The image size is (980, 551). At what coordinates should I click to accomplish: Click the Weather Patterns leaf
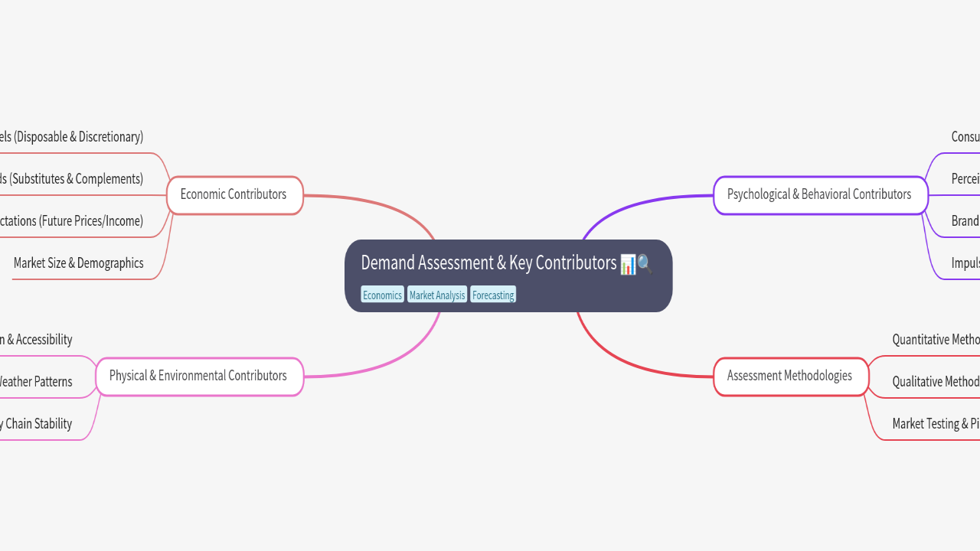coord(37,382)
